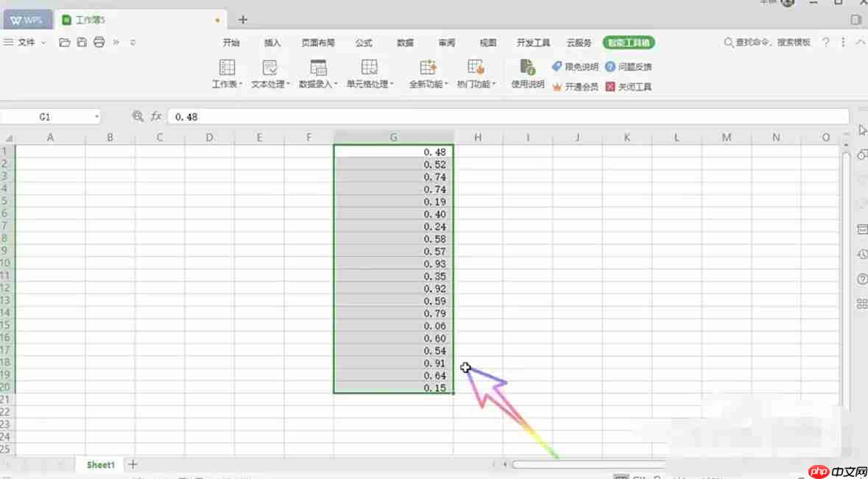Click the Save icon in quick access bar
Image resolution: width=868 pixels, height=479 pixels.
81,42
